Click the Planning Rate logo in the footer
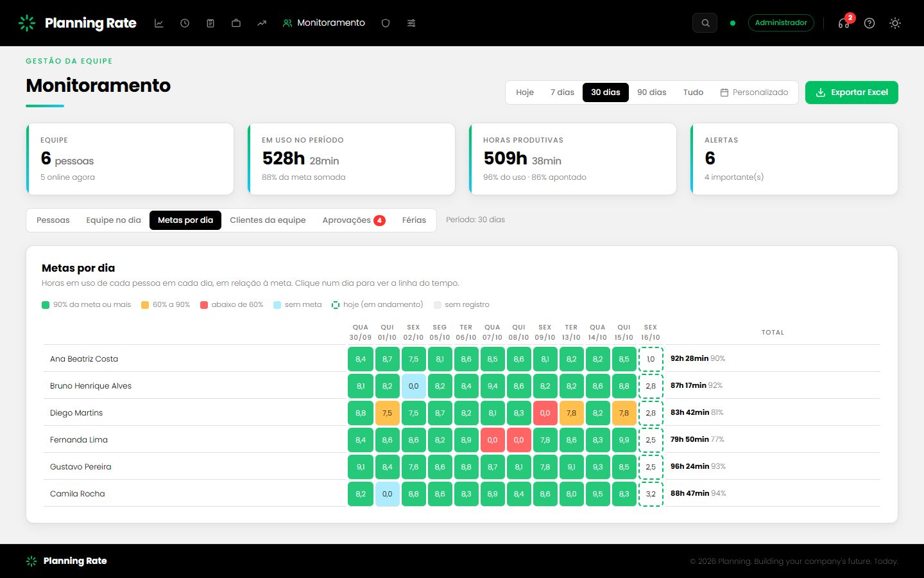This screenshot has width=924, height=578. pos(67,561)
